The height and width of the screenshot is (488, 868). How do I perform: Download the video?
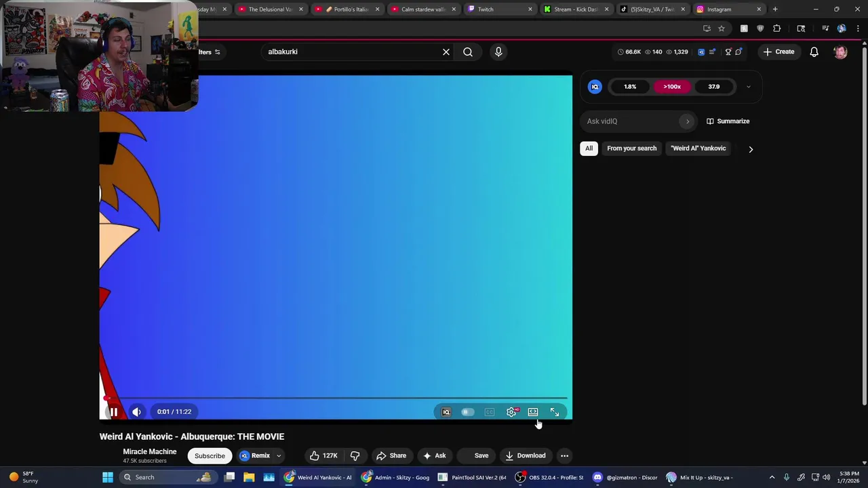point(526,455)
